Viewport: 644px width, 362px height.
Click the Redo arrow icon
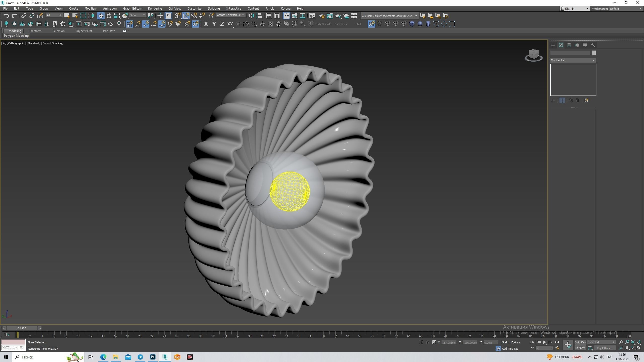(14, 16)
